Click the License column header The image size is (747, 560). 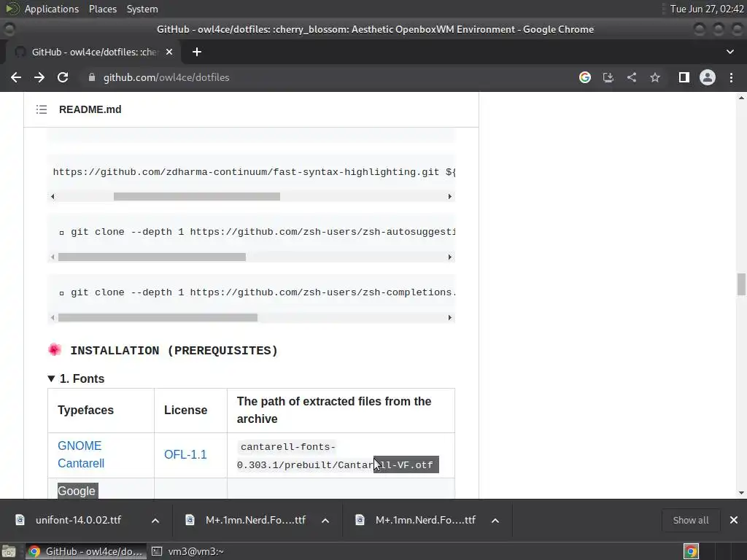click(x=185, y=410)
